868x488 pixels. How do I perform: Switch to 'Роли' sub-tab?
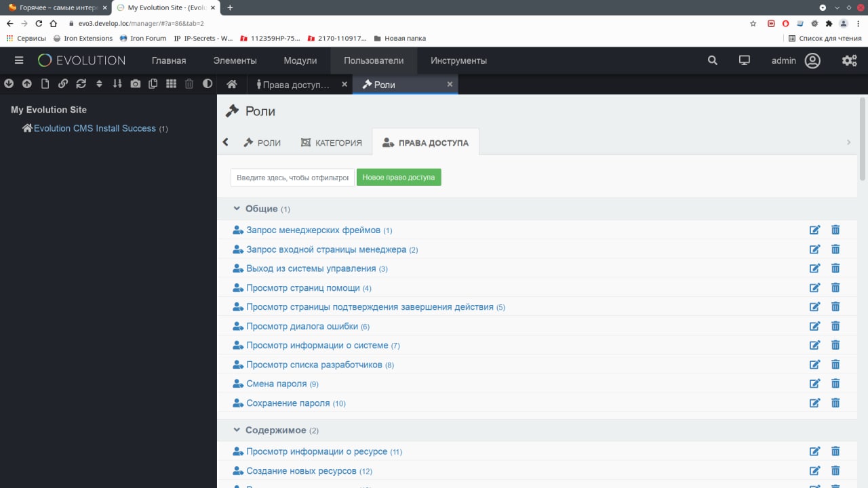click(262, 143)
